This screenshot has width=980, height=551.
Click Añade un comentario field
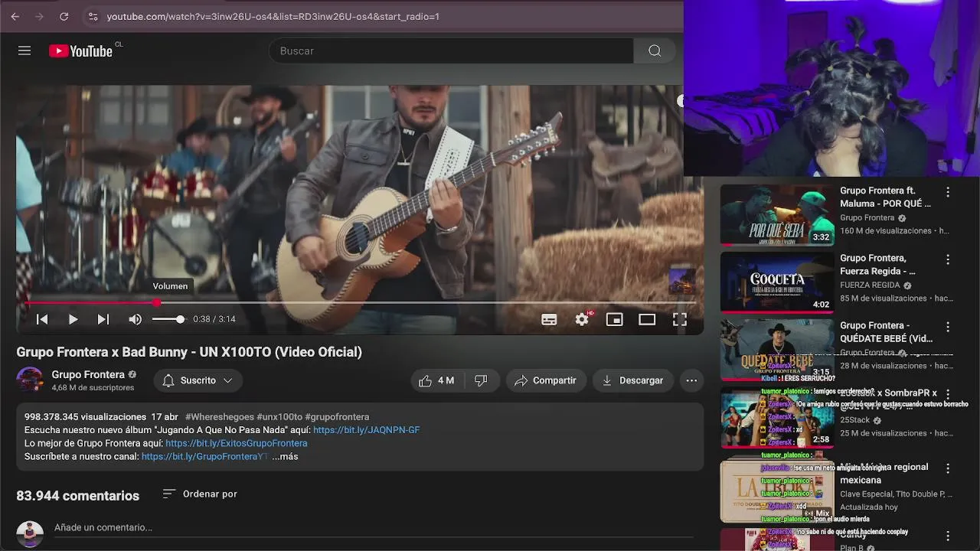pos(375,527)
